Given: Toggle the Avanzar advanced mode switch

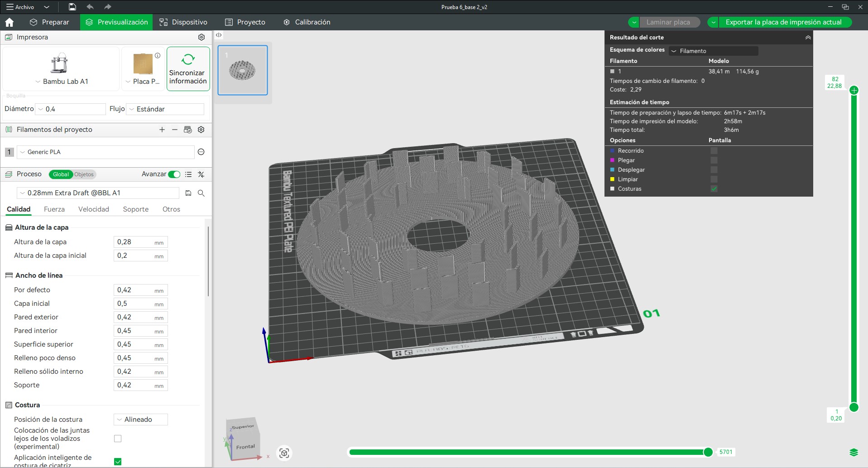Looking at the screenshot, I should [x=174, y=174].
